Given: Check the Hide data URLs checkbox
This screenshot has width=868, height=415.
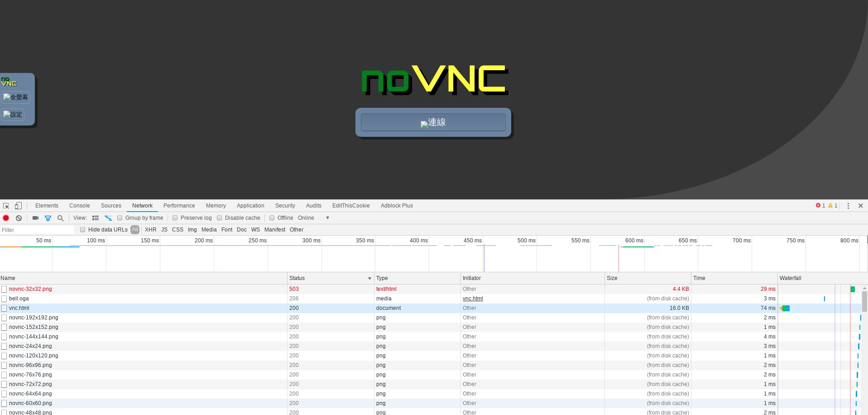Looking at the screenshot, I should click(82, 230).
